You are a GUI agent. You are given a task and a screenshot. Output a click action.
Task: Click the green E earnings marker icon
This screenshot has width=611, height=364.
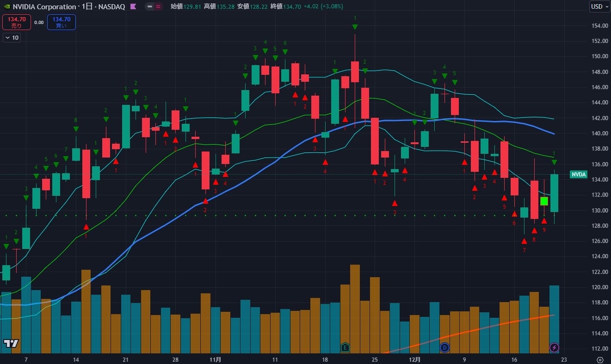click(345, 347)
